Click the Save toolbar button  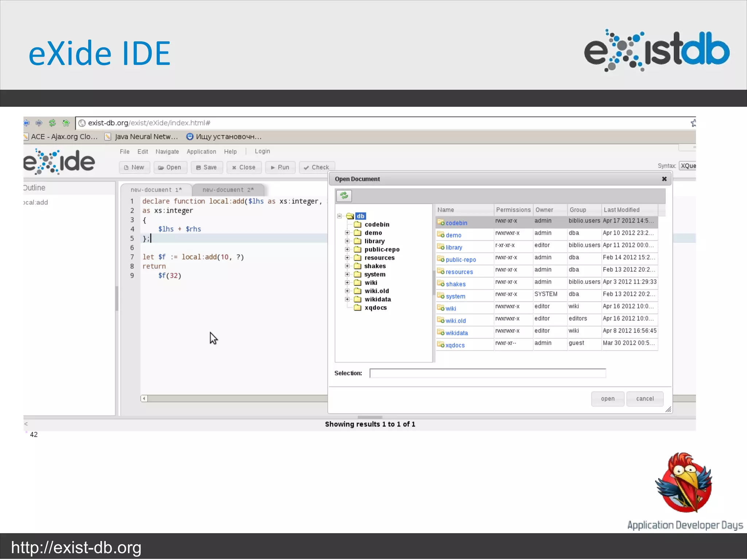[206, 167]
